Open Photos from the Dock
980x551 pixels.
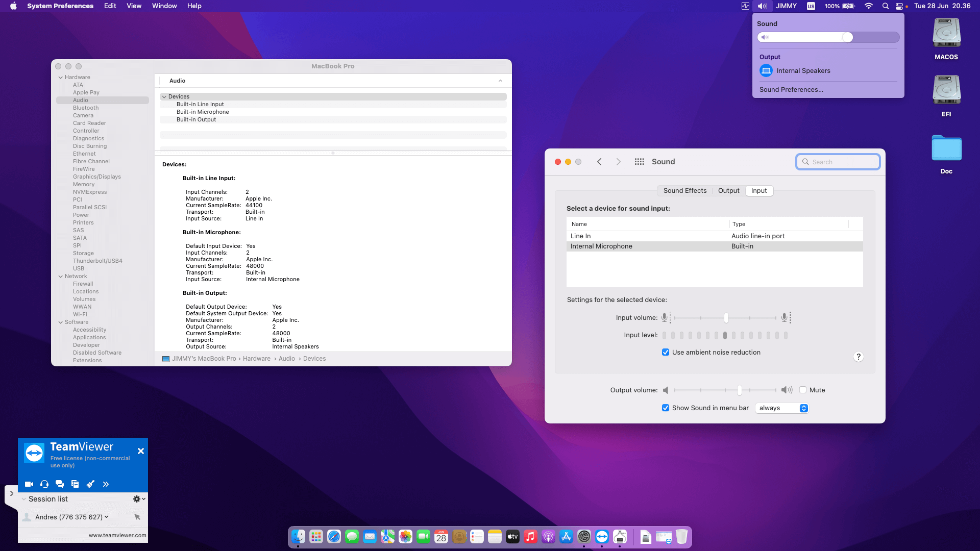[406, 537]
